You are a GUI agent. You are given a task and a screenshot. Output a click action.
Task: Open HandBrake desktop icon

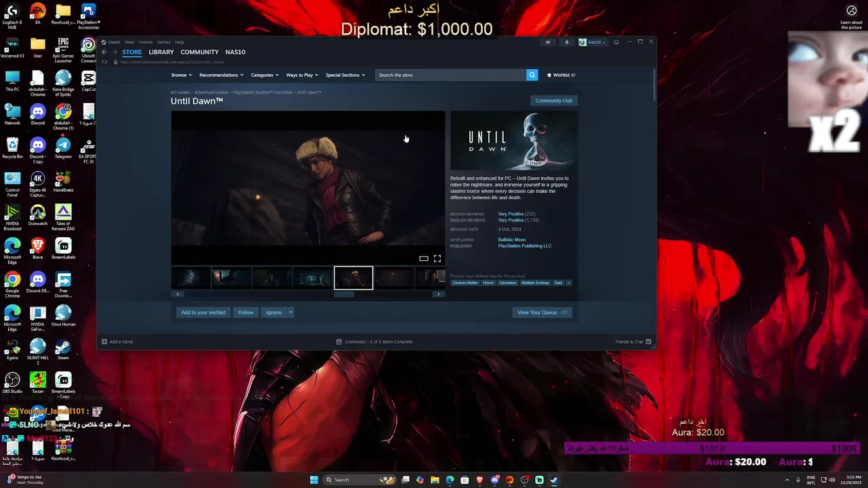click(x=63, y=182)
